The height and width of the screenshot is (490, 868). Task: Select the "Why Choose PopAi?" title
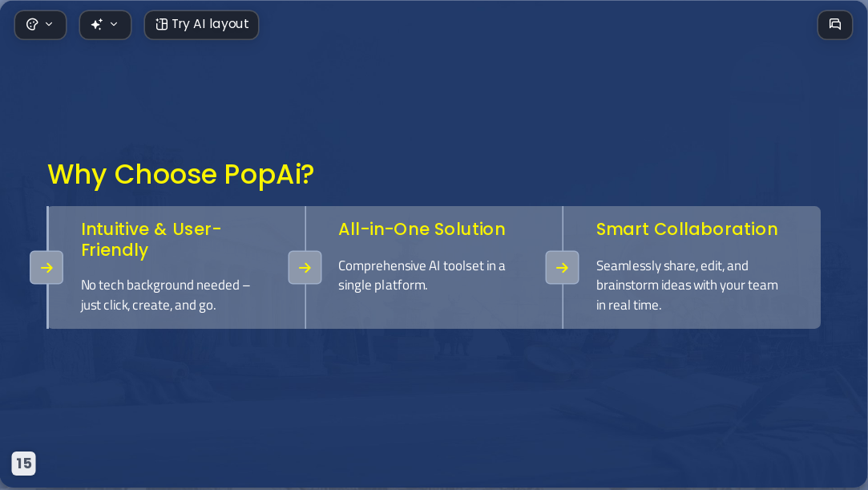pyautogui.click(x=181, y=174)
